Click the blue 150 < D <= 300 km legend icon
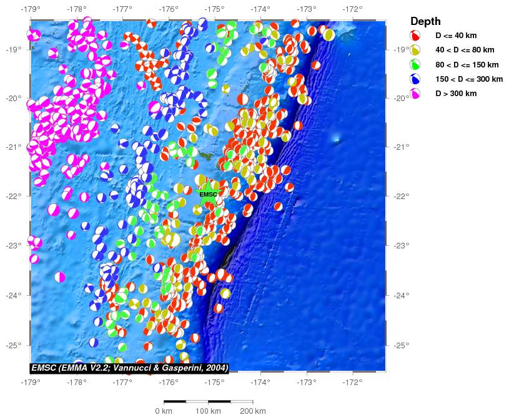509x420 pixels. pyautogui.click(x=415, y=79)
